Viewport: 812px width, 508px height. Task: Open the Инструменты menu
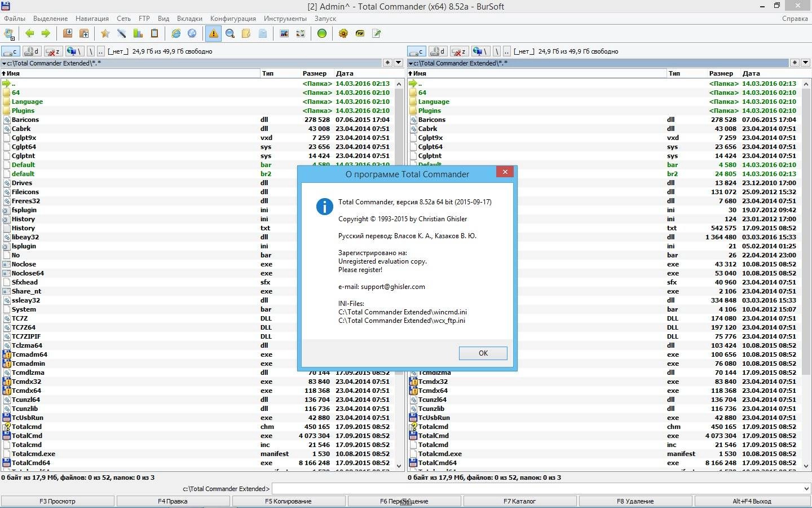click(285, 19)
